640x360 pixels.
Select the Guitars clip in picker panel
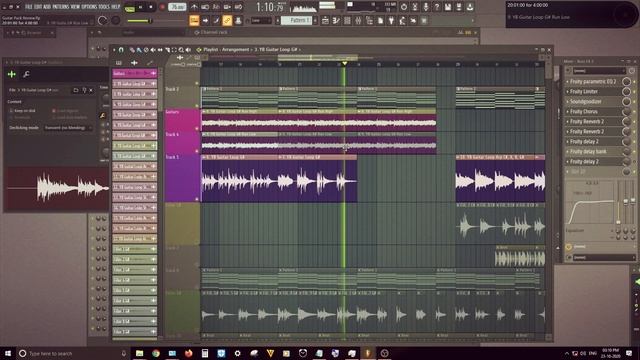[134, 73]
